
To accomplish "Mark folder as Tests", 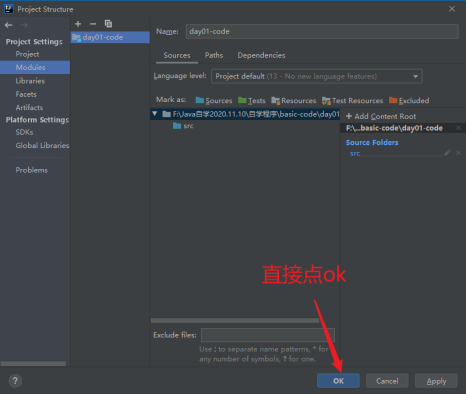I will [252, 100].
